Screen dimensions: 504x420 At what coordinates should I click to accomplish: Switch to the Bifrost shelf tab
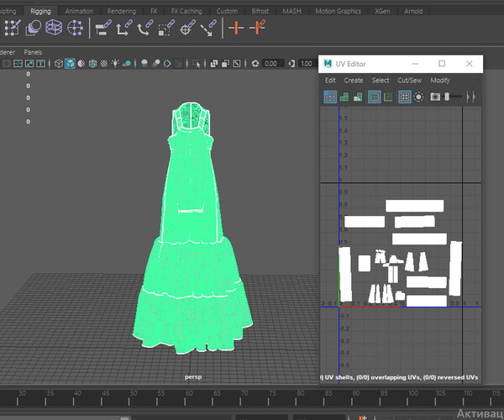260,11
